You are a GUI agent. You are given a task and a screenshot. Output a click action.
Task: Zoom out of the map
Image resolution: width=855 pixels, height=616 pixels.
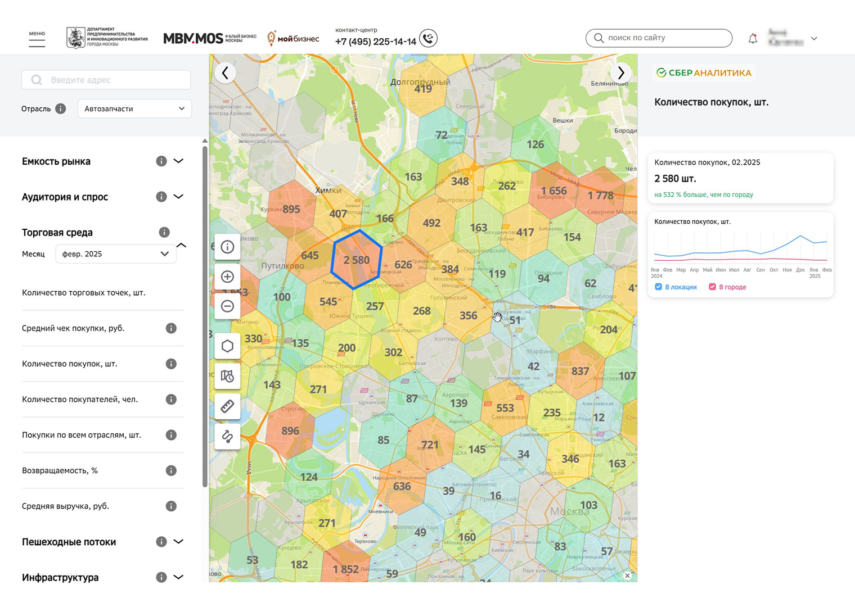click(227, 306)
